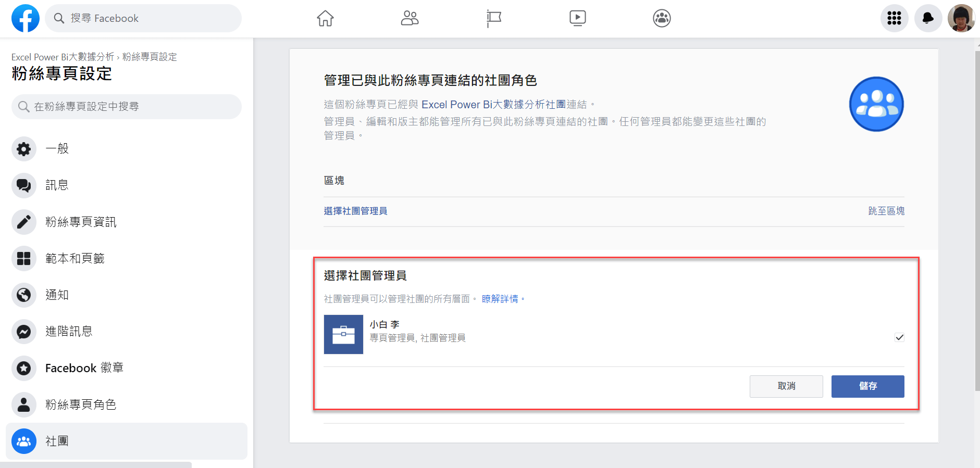
Task: Click the Excel Power Bi大數據分析 breadcrumb
Action: point(63,57)
